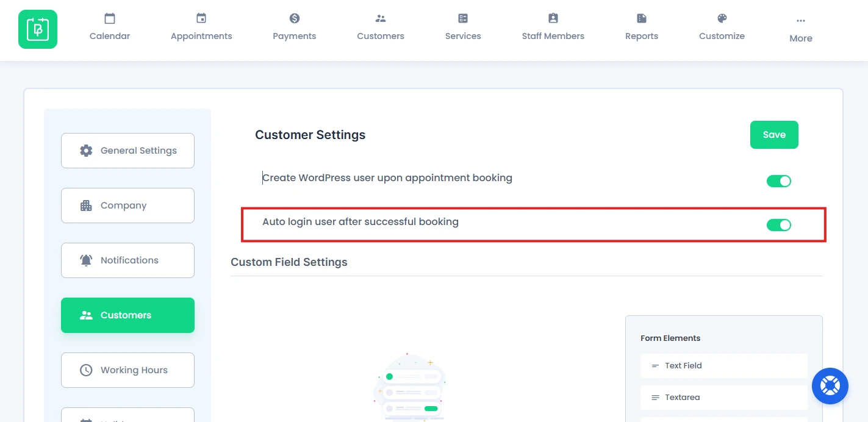
Task: Click the empty custom fields illustration
Action: pyautogui.click(x=410, y=387)
